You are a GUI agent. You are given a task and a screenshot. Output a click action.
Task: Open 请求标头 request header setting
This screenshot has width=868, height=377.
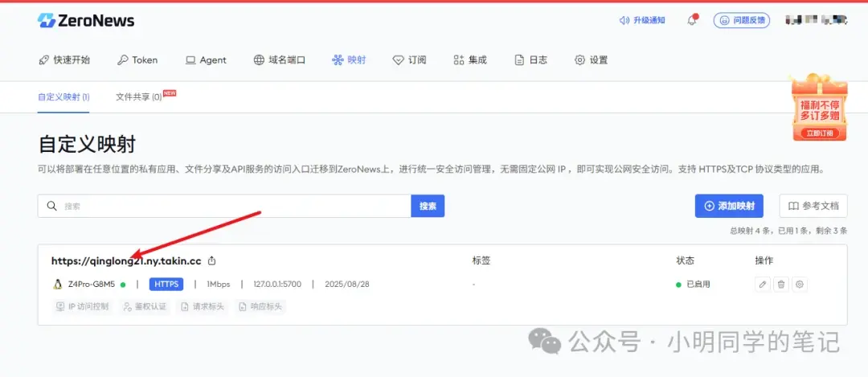203,306
